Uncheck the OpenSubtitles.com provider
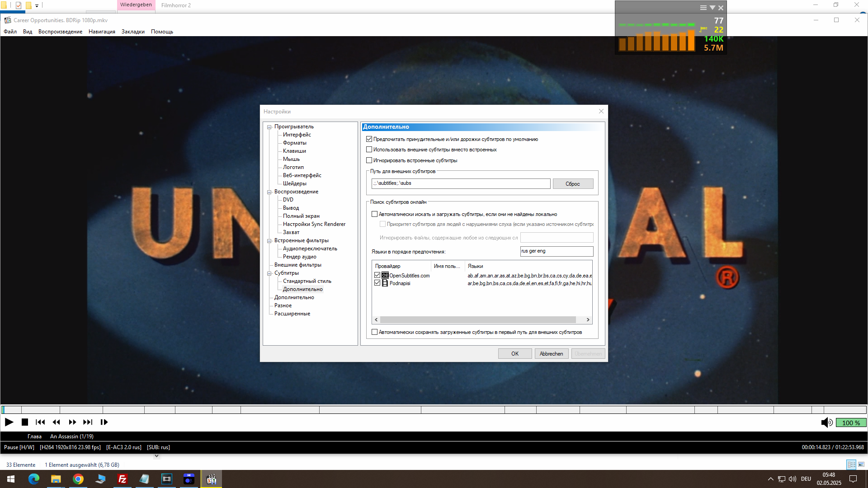The image size is (868, 488). pyautogui.click(x=377, y=275)
